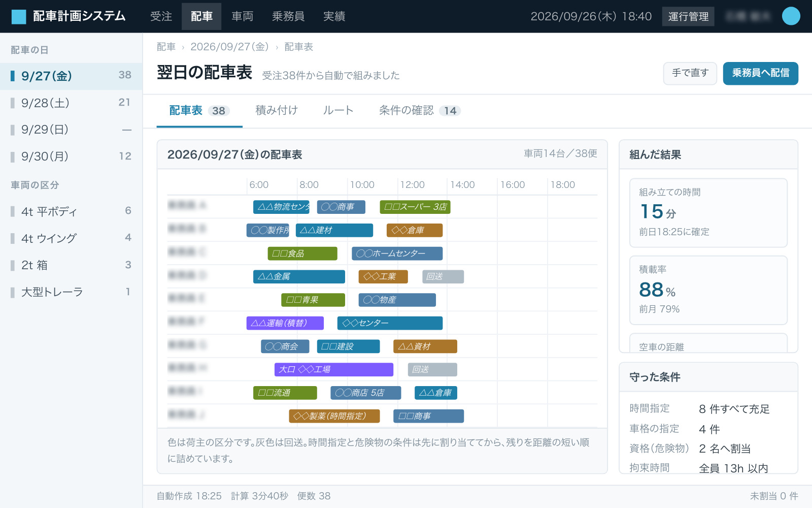Click 未割当 0 件 status text

774,496
